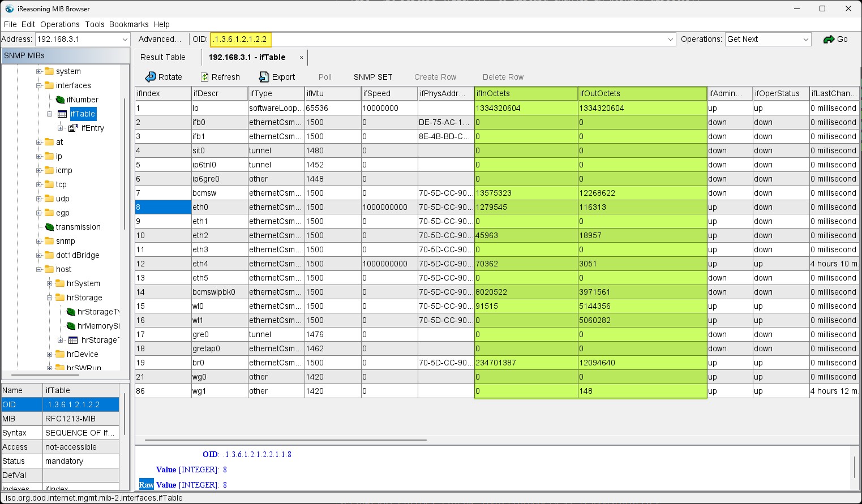Expand the tcp tree node
This screenshot has height=504, width=862.
point(39,184)
